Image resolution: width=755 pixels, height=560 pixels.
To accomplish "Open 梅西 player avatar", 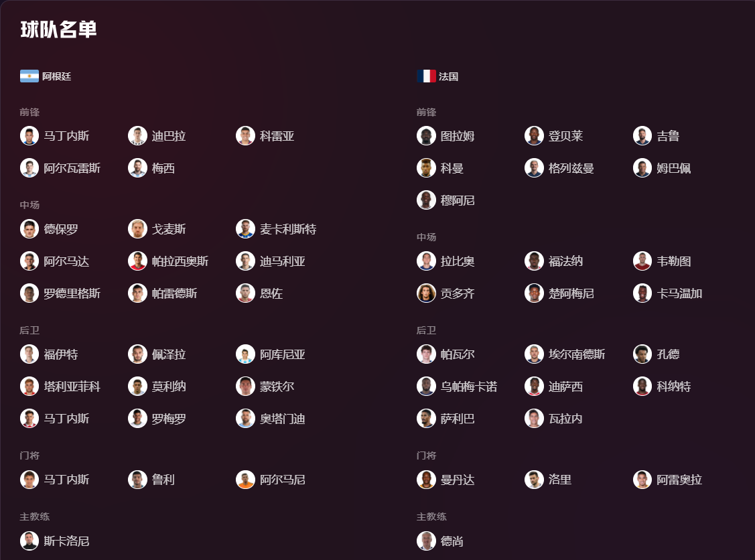I will point(137,168).
